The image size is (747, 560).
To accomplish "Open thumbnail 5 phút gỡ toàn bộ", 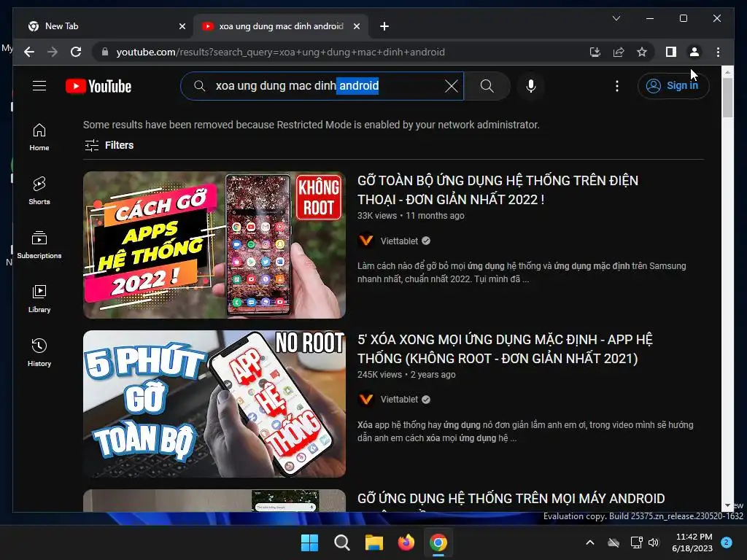I will [x=214, y=404].
